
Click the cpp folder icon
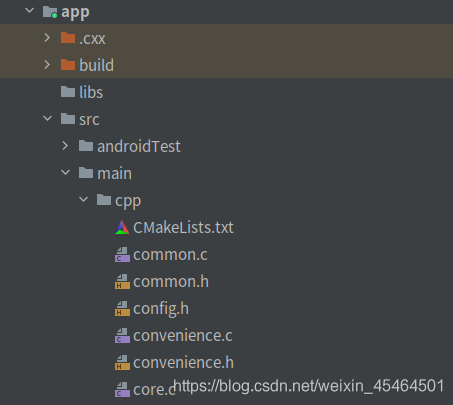(104, 200)
